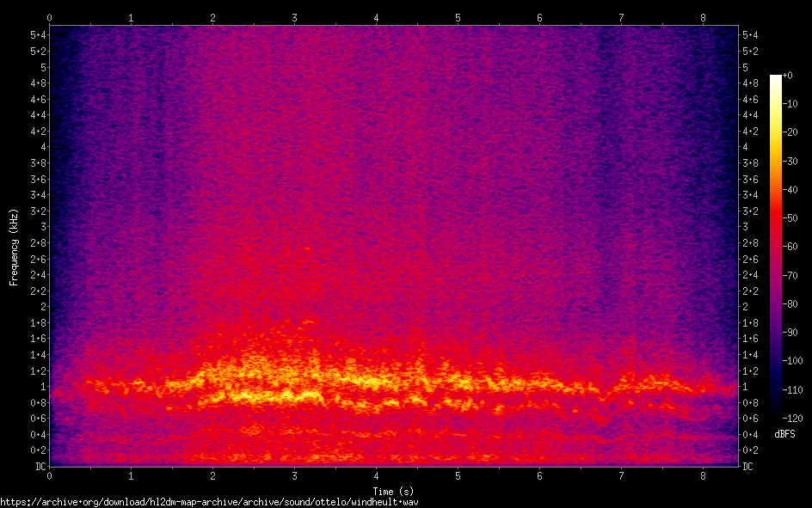This screenshot has height=508, width=812.
Task: Click the source URL text at the bottom
Action: (213, 501)
